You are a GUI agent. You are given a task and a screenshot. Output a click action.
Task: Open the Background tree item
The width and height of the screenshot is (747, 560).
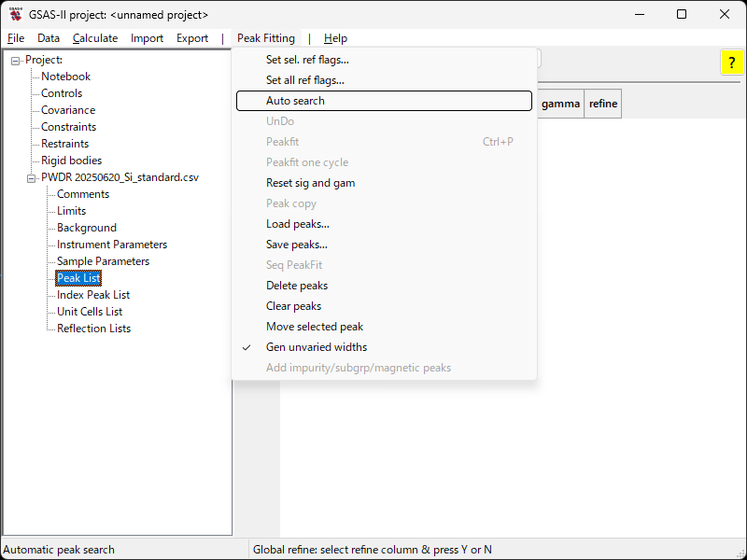(87, 228)
